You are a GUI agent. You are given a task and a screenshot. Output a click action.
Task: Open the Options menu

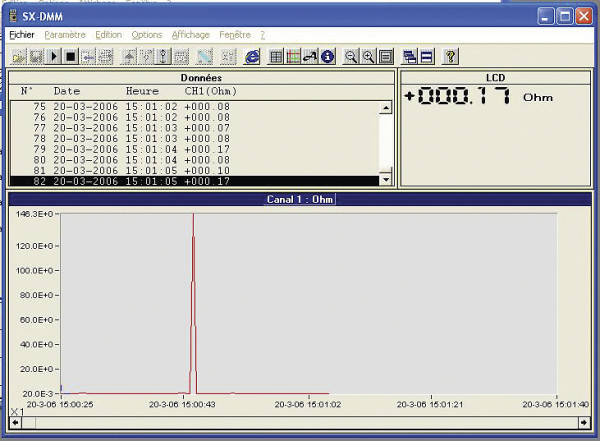coord(147,35)
